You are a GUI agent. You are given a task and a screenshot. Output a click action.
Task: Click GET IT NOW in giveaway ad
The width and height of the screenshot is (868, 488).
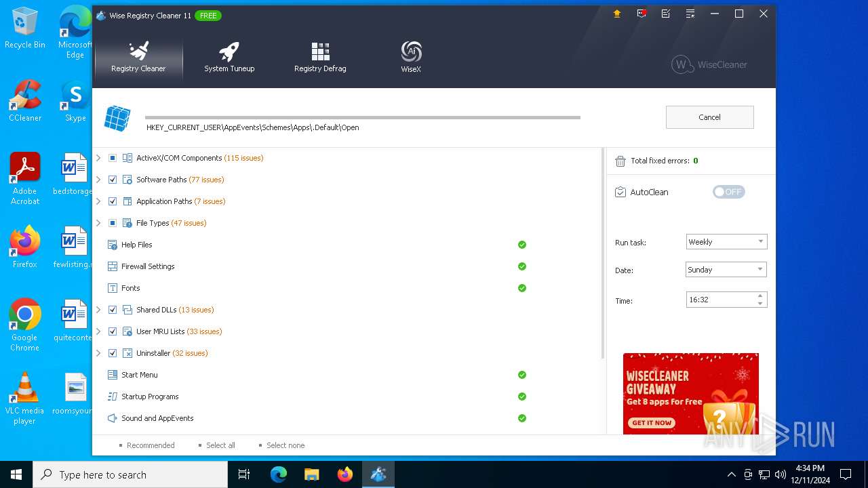tap(652, 423)
